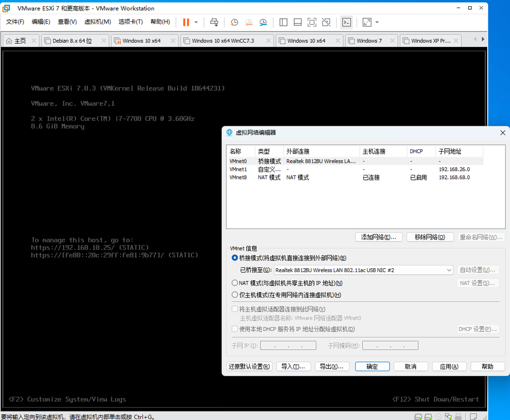Screen dimensions: 510x420
Task: Switch to the Windows 7 tab
Action: 369,41
